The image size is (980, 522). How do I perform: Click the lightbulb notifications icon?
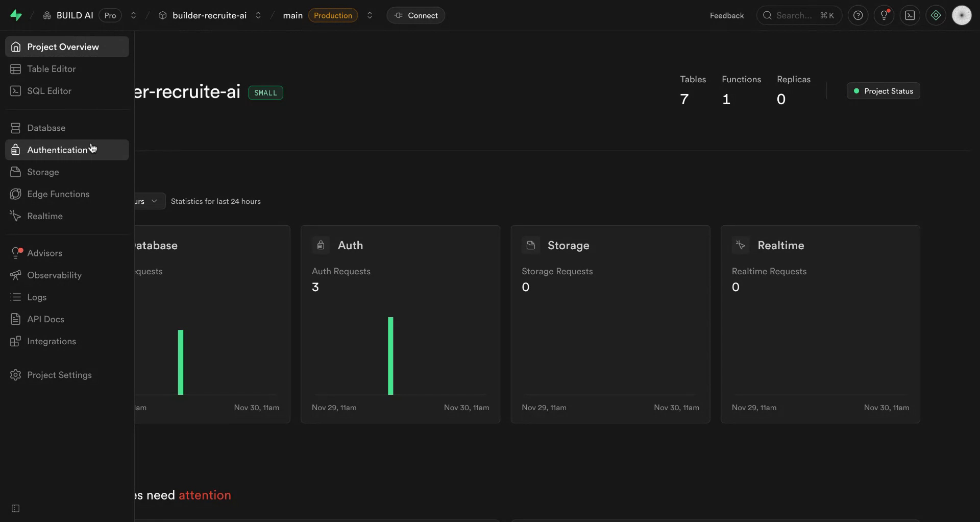click(x=884, y=15)
